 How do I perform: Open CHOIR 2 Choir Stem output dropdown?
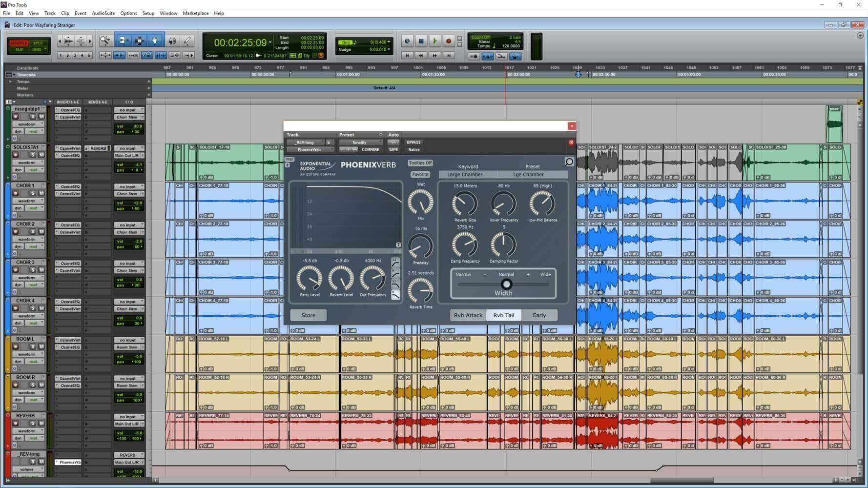pos(129,232)
